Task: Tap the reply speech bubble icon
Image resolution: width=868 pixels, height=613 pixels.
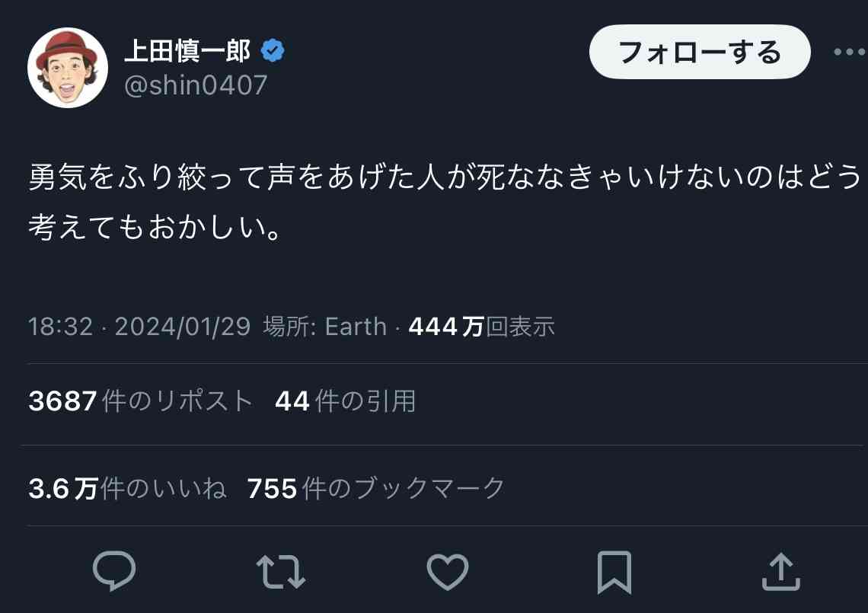Action: [x=114, y=571]
